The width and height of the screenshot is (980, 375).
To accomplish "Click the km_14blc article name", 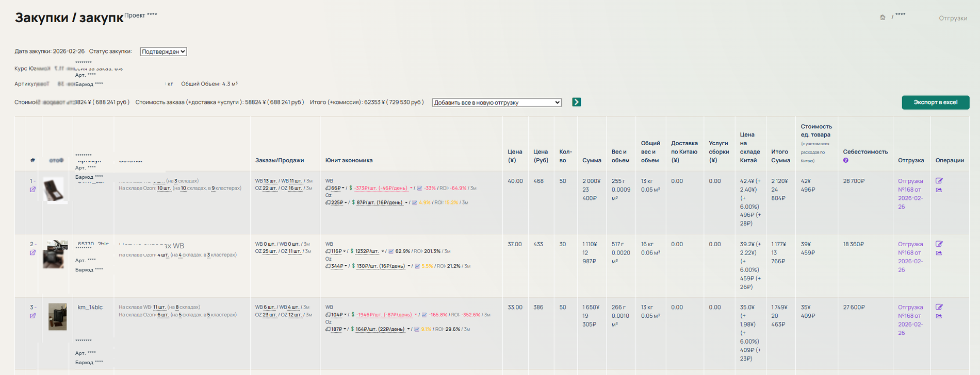I will pyautogui.click(x=90, y=308).
